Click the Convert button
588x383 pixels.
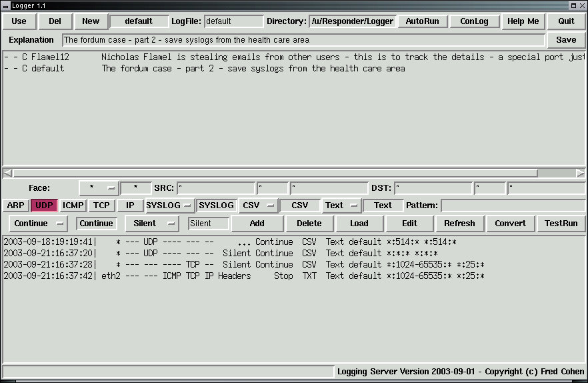[x=510, y=224]
